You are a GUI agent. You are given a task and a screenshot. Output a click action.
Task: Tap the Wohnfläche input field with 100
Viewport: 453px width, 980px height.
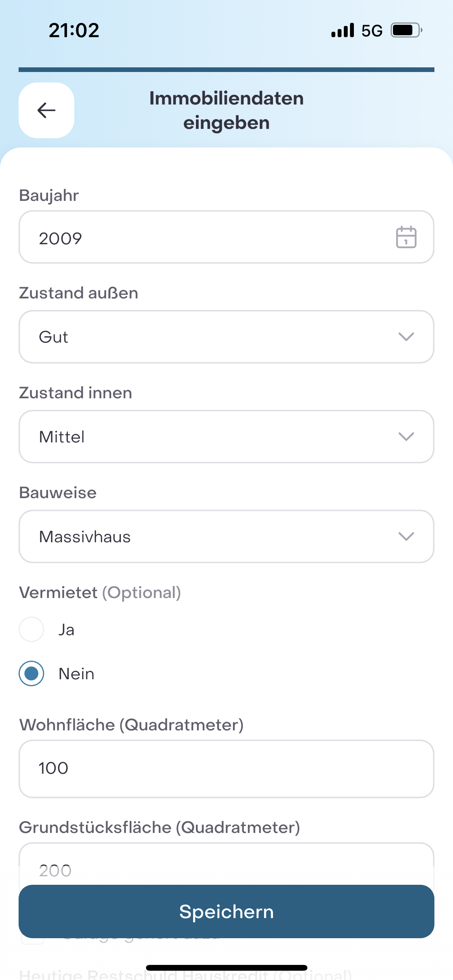pyautogui.click(x=226, y=769)
